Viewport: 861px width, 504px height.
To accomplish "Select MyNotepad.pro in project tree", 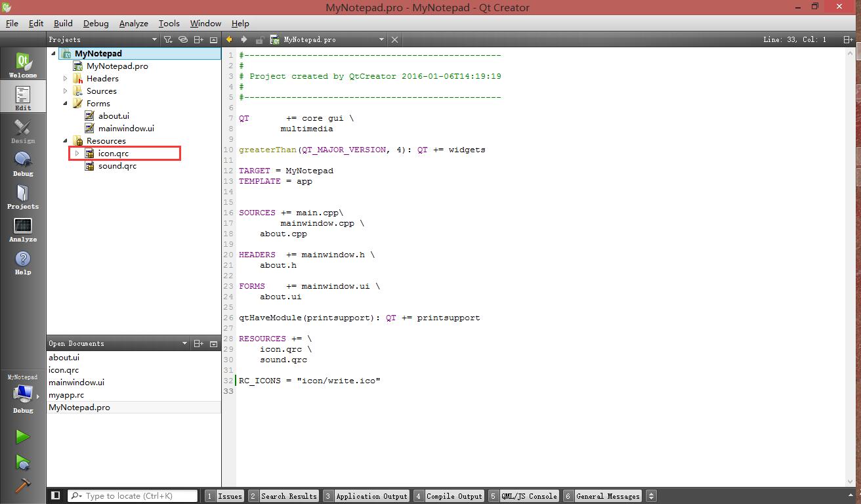I will pyautogui.click(x=117, y=66).
